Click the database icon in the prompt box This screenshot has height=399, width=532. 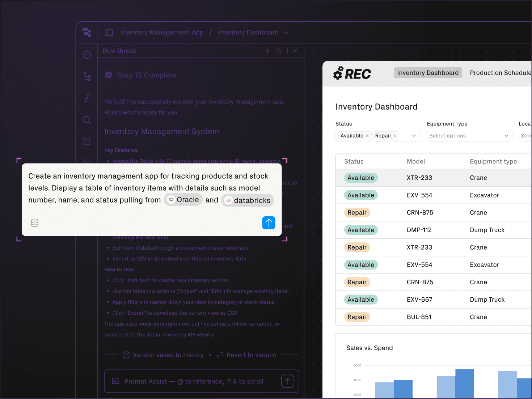pos(35,223)
